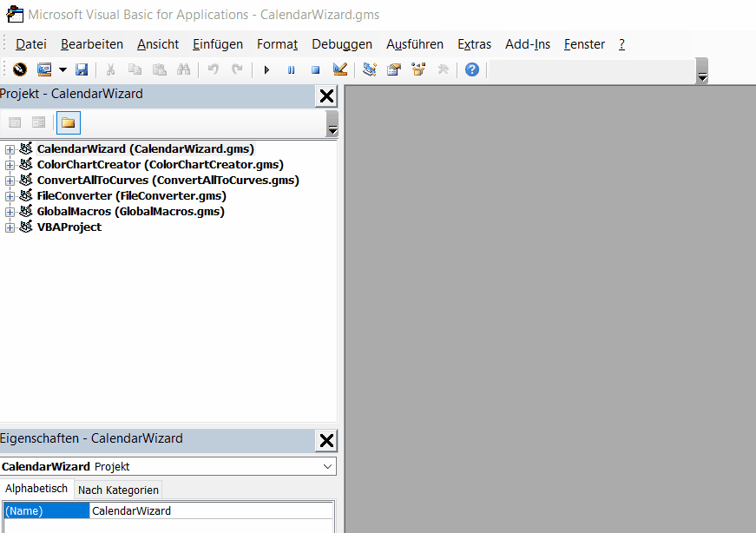Click the Insert UserForm toolbar icon
756x533 pixels.
pos(44,69)
